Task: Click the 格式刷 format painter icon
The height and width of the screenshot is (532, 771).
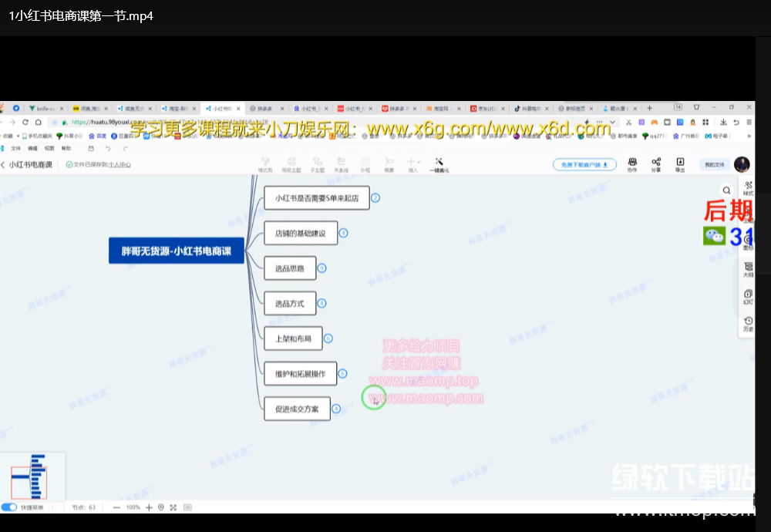Action: pyautogui.click(x=265, y=165)
